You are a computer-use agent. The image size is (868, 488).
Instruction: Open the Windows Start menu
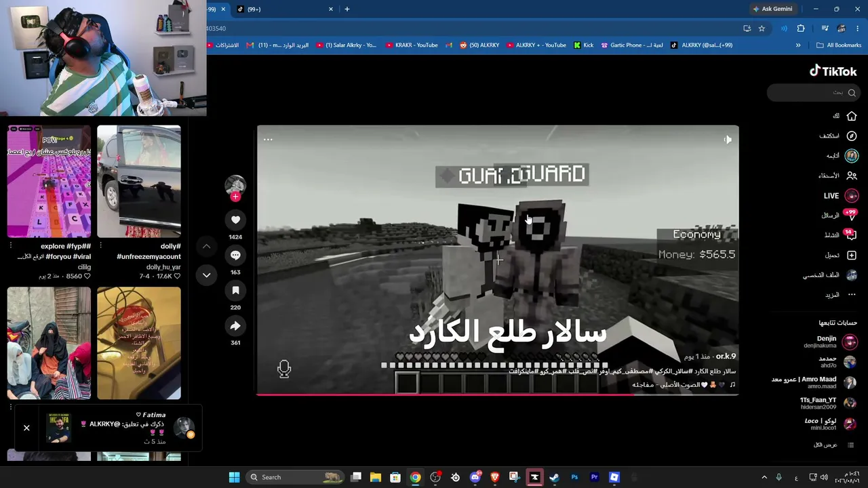(x=234, y=477)
